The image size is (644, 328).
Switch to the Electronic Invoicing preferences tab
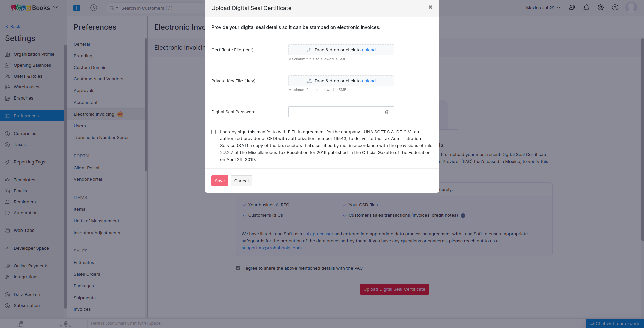[94, 114]
